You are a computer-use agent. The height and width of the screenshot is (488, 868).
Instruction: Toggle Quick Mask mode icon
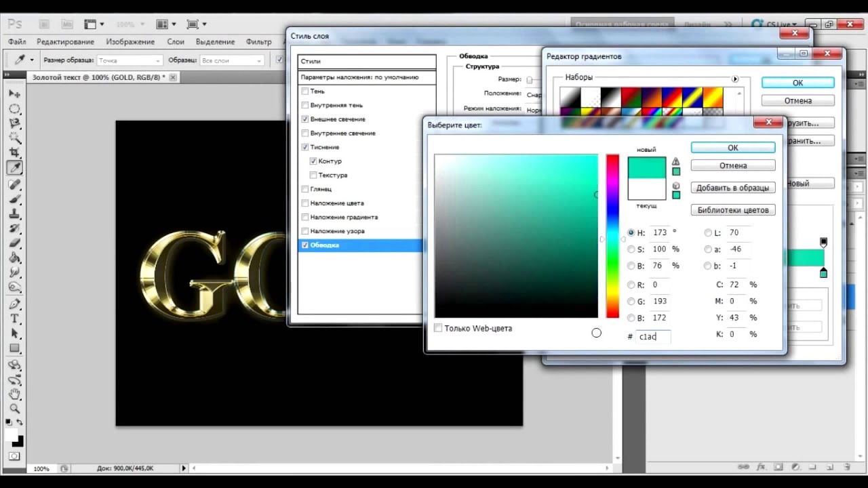(x=14, y=457)
